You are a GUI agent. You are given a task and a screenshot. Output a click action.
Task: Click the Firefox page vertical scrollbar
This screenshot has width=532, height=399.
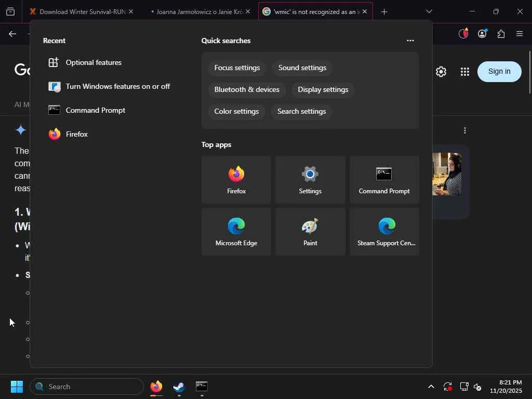(x=529, y=72)
